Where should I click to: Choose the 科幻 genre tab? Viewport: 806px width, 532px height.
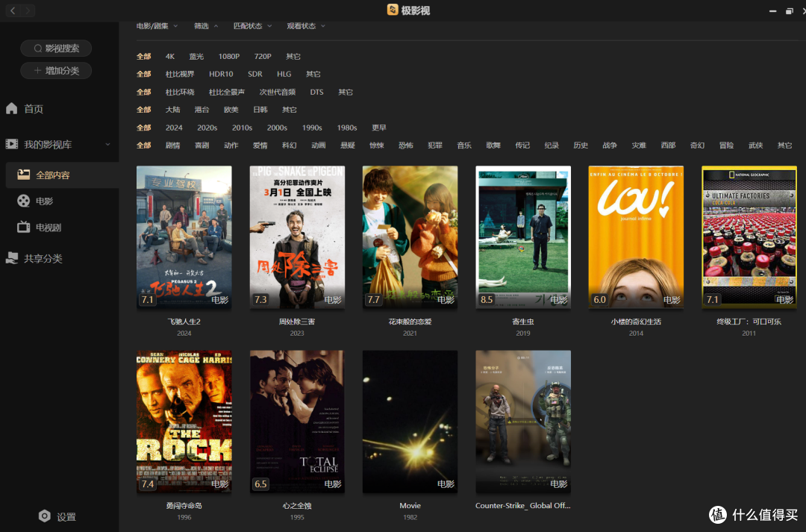coord(290,145)
